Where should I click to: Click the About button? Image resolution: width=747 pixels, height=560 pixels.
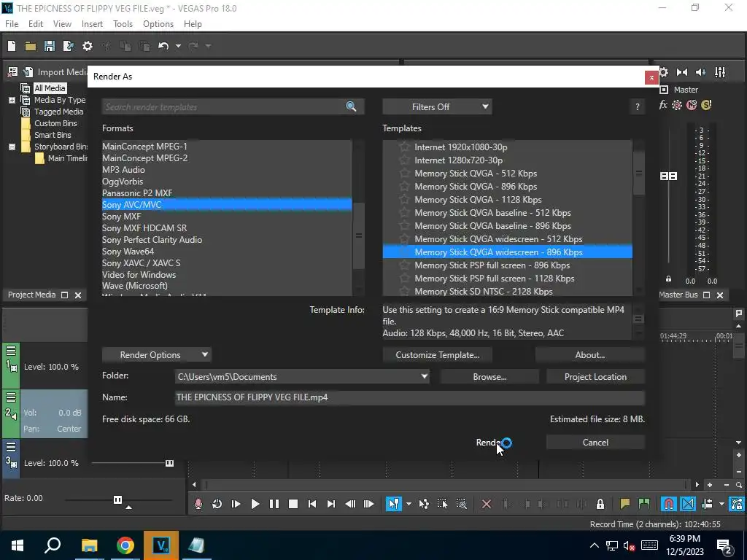pos(589,355)
